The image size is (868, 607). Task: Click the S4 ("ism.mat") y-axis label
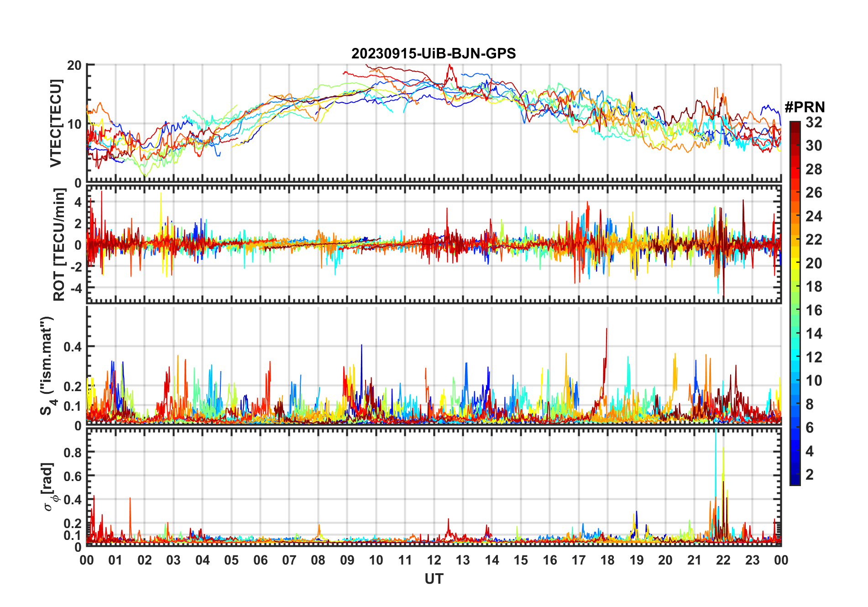(47, 366)
